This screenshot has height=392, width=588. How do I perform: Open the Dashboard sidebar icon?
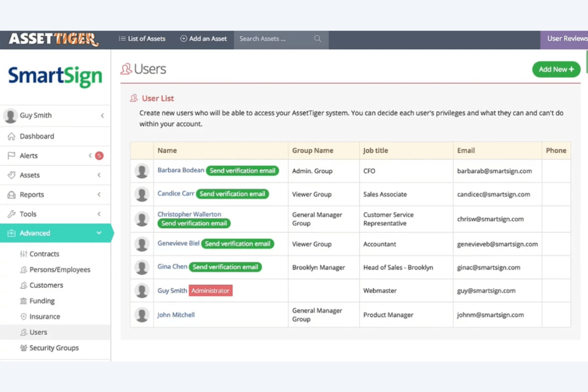tap(11, 136)
